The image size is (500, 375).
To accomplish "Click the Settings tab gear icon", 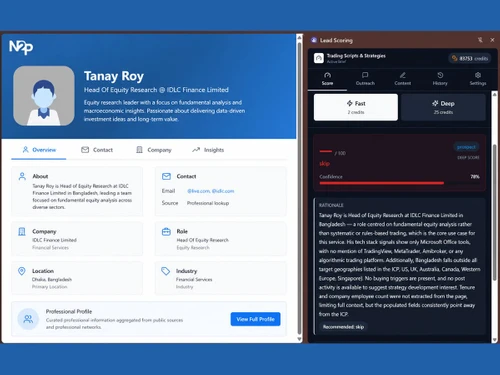I will tap(478, 75).
